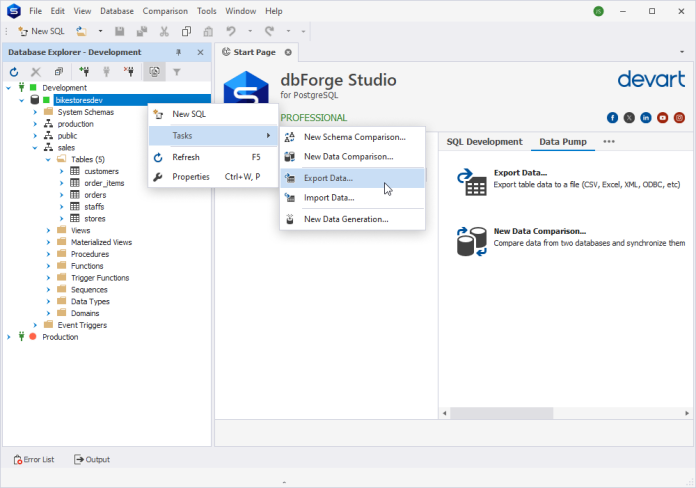This screenshot has width=696, height=488.
Task: Choose Import Data... in the Tasks submenu
Action: pos(352,198)
